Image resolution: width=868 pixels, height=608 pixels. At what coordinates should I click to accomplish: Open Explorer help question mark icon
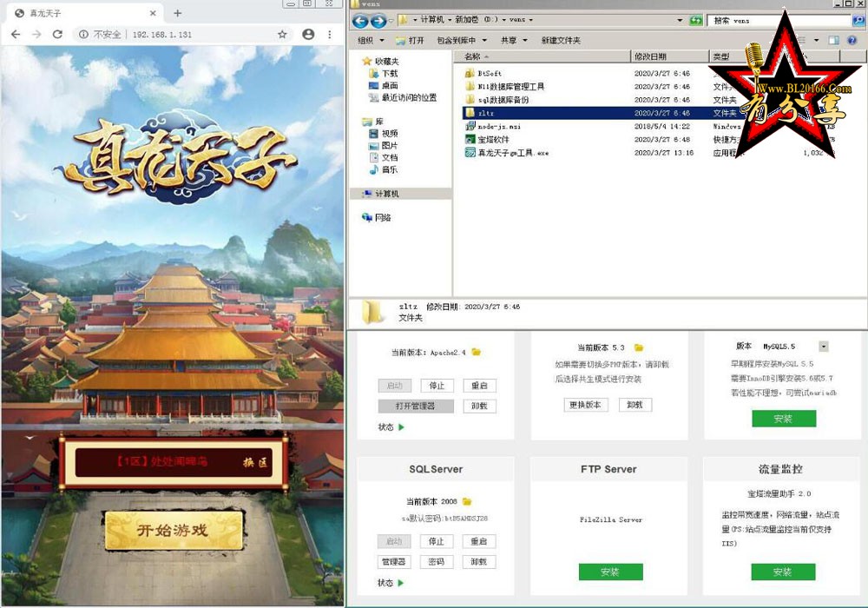click(852, 40)
